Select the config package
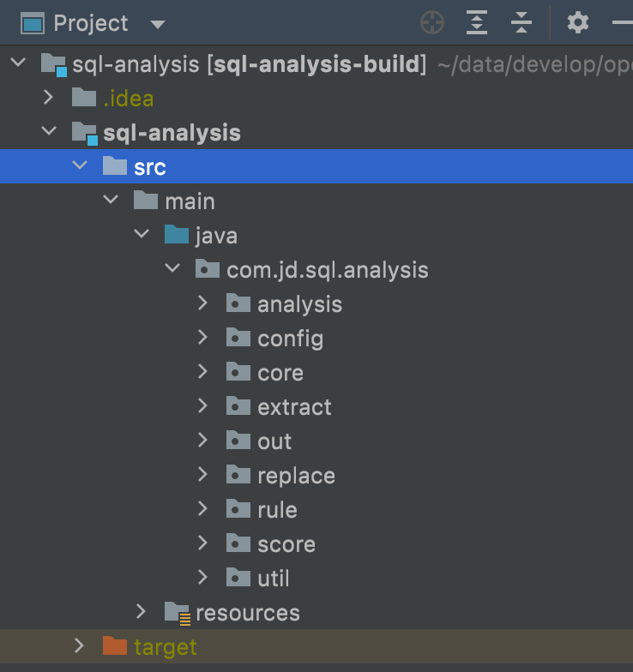This screenshot has height=672, width=633. [x=290, y=338]
